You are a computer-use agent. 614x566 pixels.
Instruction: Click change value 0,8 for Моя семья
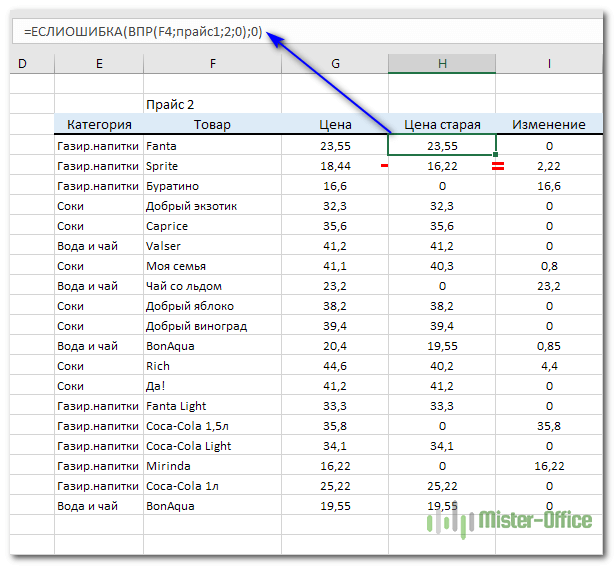tap(549, 266)
